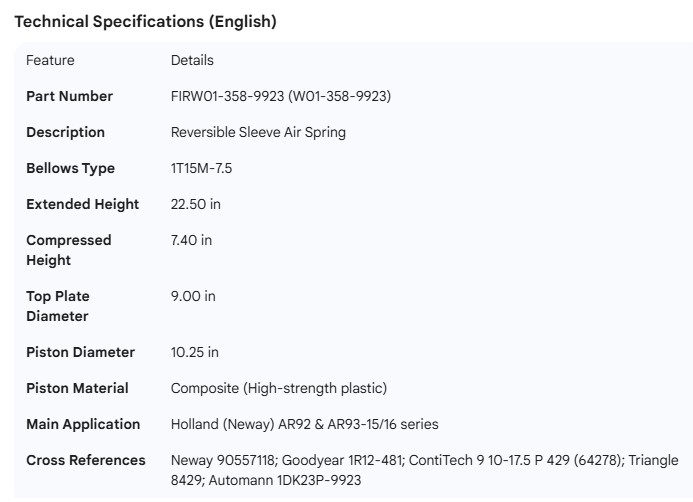
Task: Select the Piston Material row label
Action: 77,388
